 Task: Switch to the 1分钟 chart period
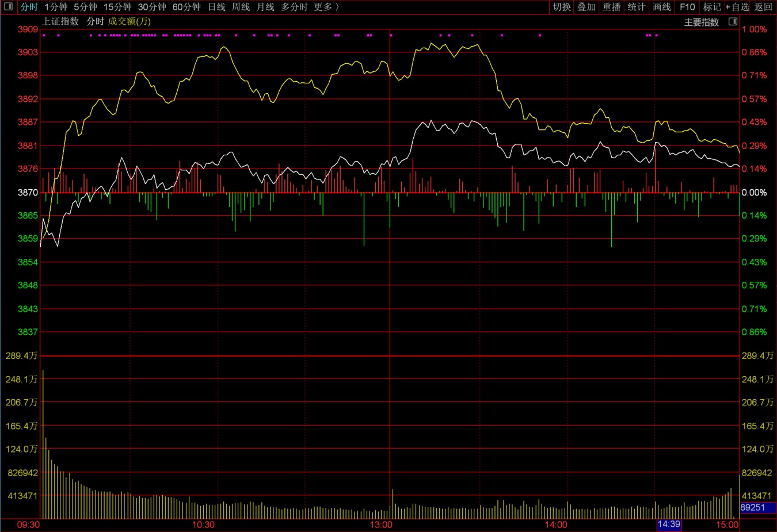56,7
